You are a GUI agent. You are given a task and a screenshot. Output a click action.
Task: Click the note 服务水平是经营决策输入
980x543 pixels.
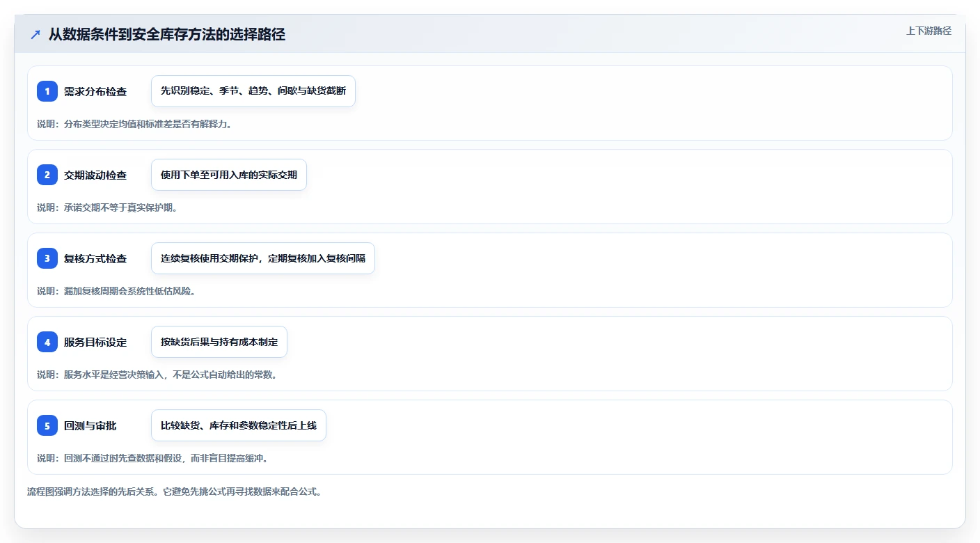pos(159,375)
